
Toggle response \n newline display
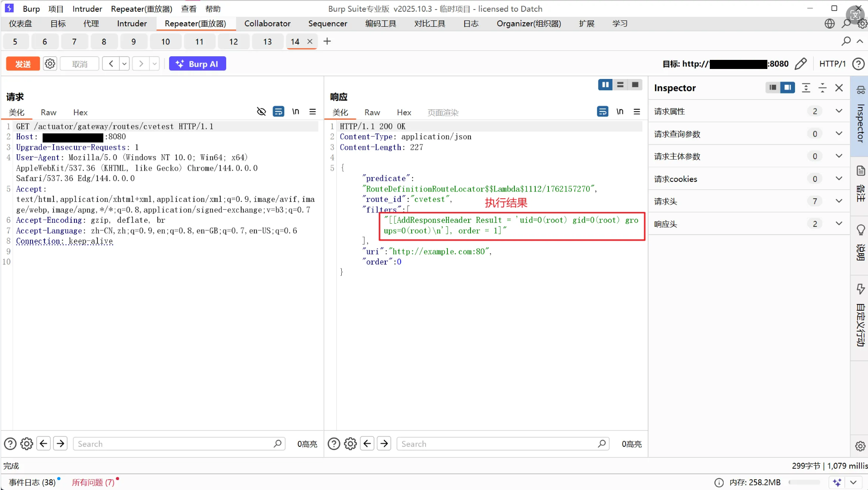(620, 112)
